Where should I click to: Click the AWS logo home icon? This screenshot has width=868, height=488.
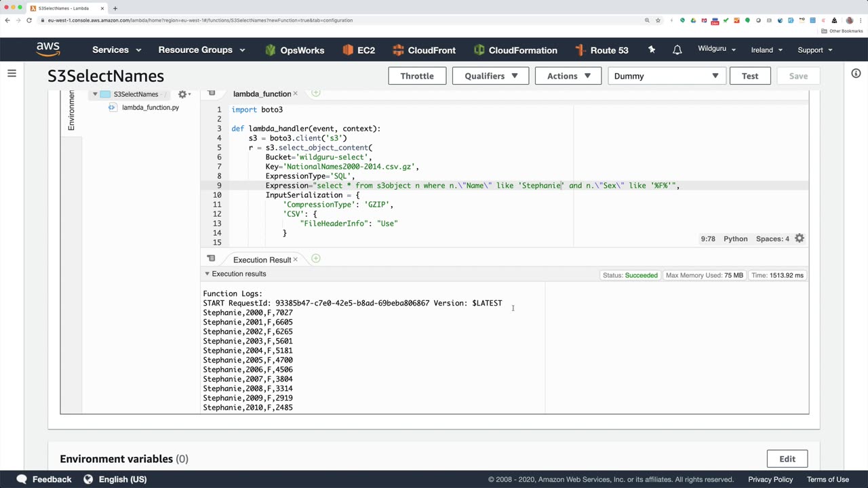point(48,49)
